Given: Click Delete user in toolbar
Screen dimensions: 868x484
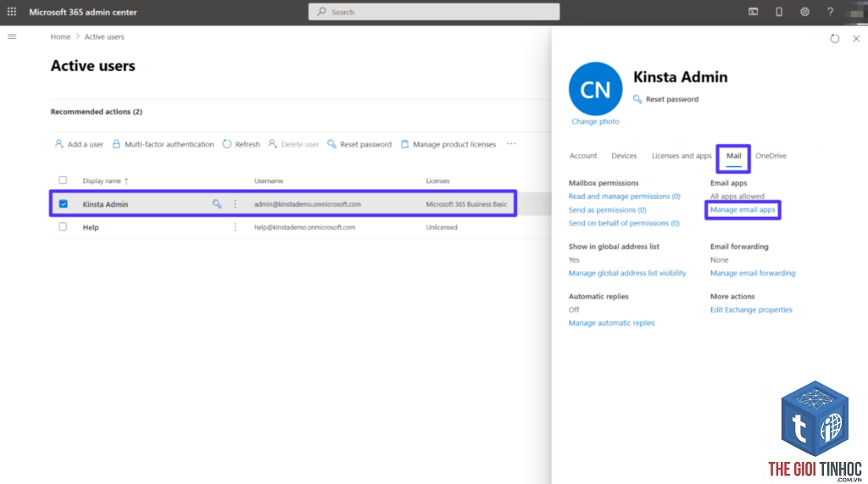Looking at the screenshot, I should click(x=293, y=144).
